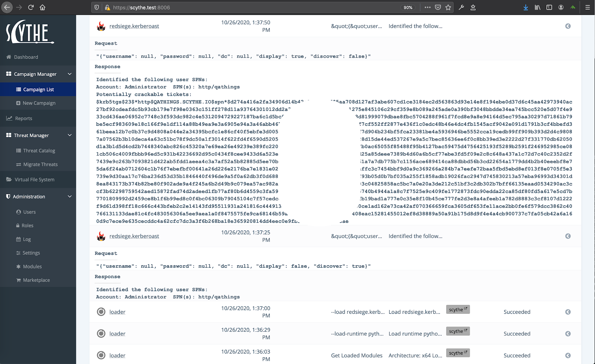Open the wrench developer tools icon
This screenshot has width=595, height=364.
click(461, 7)
